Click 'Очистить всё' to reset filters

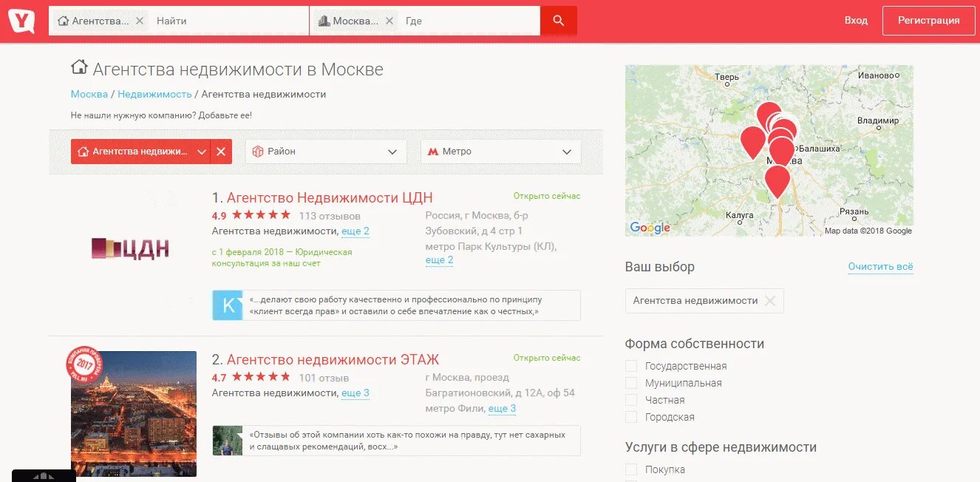(880, 267)
